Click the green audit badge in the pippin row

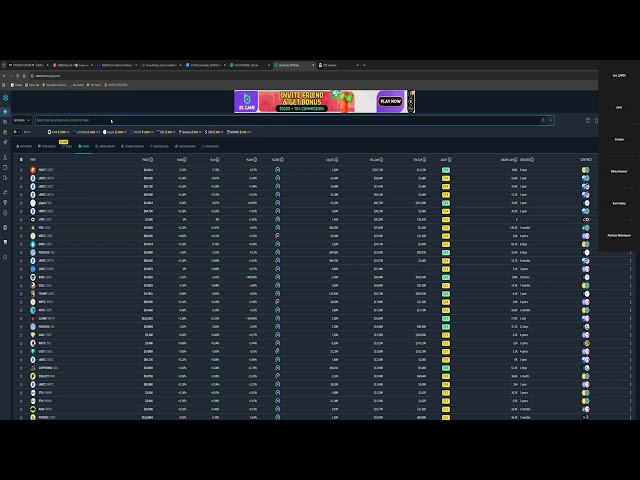pyautogui.click(x=446, y=203)
